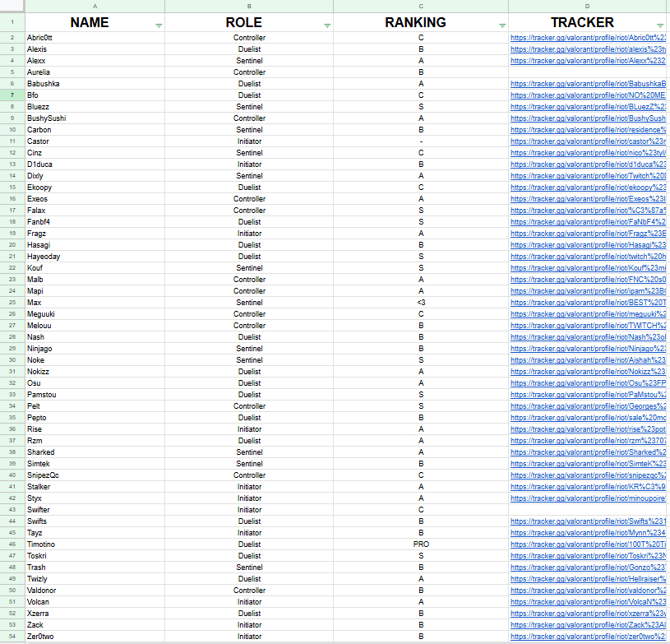The image size is (670, 644).
Task: Open Toskri tracker profile link
Action: [588, 556]
